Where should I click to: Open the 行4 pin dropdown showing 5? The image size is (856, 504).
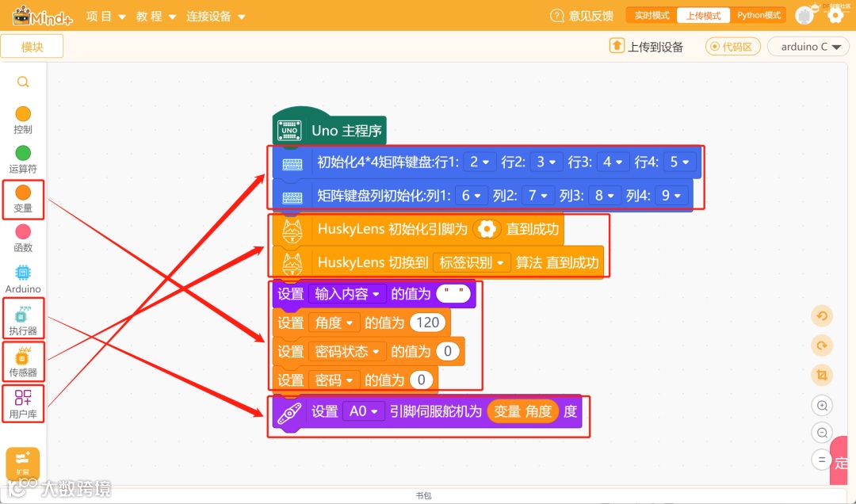(680, 162)
